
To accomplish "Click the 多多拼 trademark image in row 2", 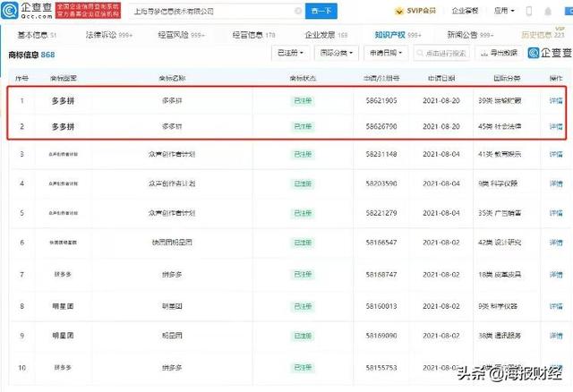I will [x=63, y=127].
